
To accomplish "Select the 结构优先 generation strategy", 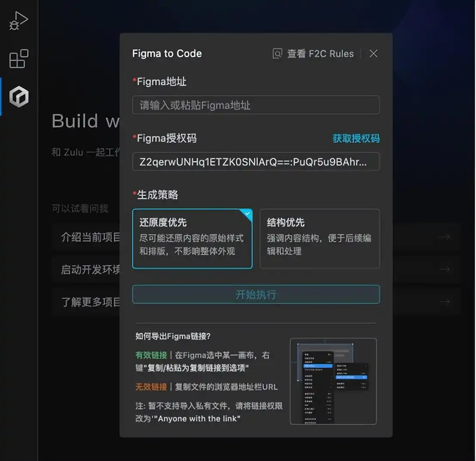I will click(x=320, y=239).
